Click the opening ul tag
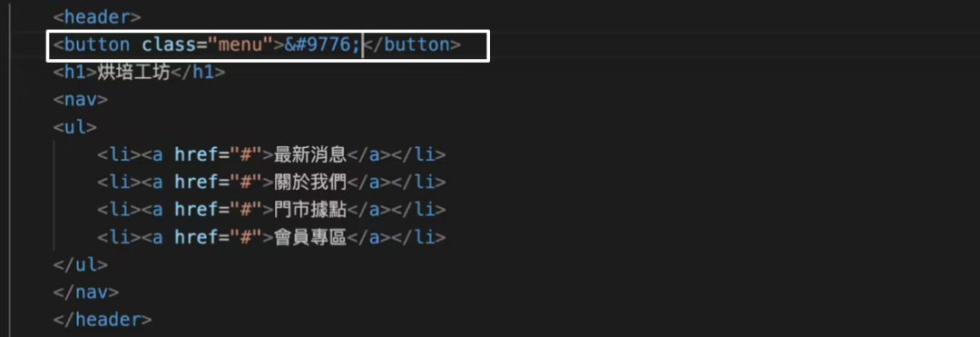The width and height of the screenshot is (980, 337). (x=75, y=127)
